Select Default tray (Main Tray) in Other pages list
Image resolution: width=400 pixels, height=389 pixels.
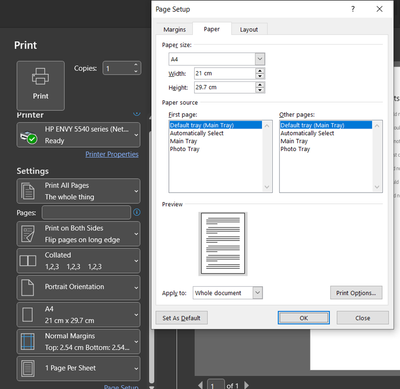click(326, 125)
